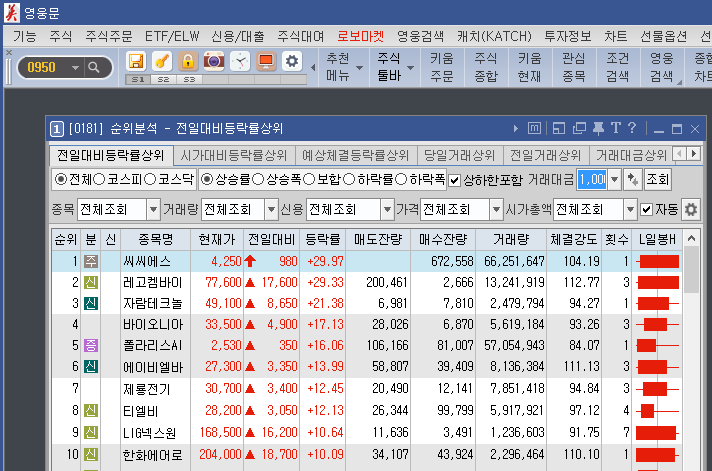Viewport: 712px width, 471px height.
Task: Click the pin icon in window title bar
Action: pos(598,129)
